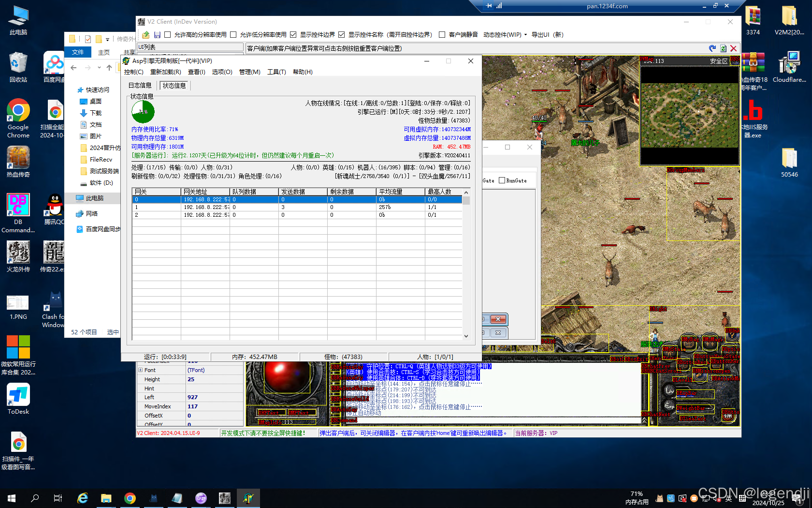Toggle 允许低分辨率使用 checkbox
Screen dimensions: 812x508
click(x=233, y=35)
